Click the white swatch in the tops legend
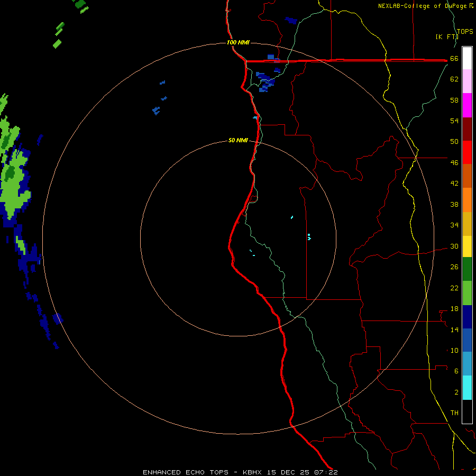Viewport: 476px width, 476px height. (x=467, y=58)
